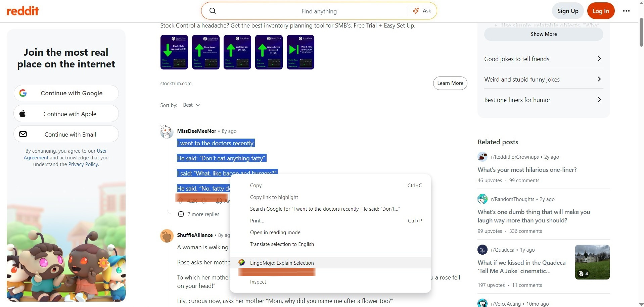Choose Inspect in the context menu
The height and width of the screenshot is (307, 644).
(330, 282)
